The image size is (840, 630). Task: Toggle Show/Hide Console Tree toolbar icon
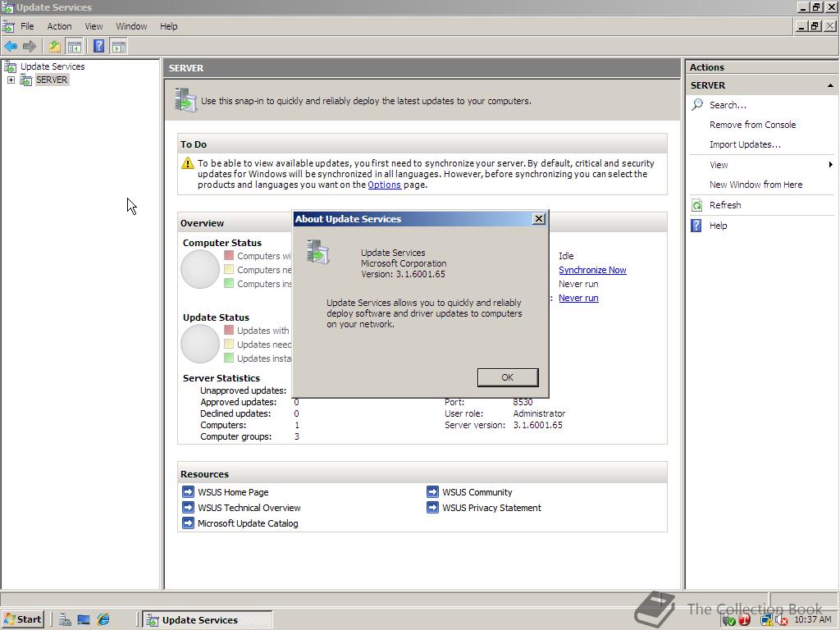pos(74,47)
